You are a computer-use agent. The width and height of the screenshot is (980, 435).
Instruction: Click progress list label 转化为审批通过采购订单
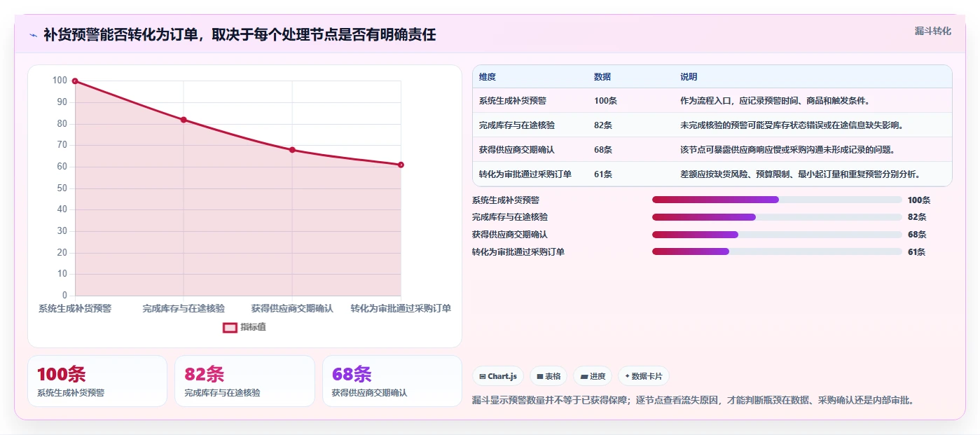518,252
